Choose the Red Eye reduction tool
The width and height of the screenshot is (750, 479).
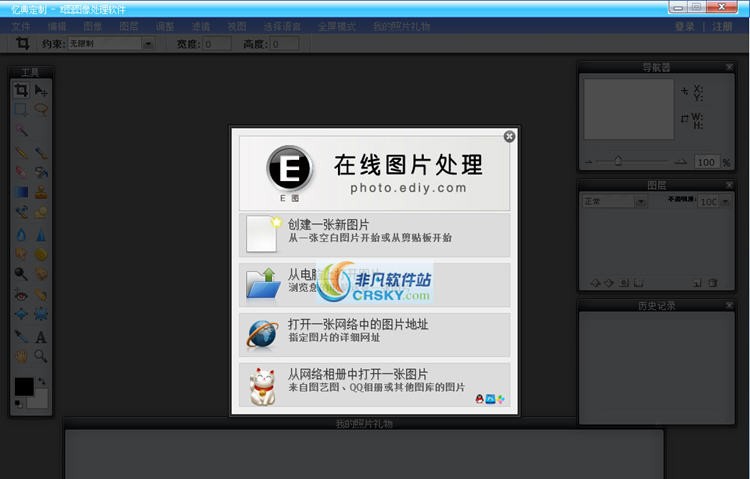click(21, 295)
